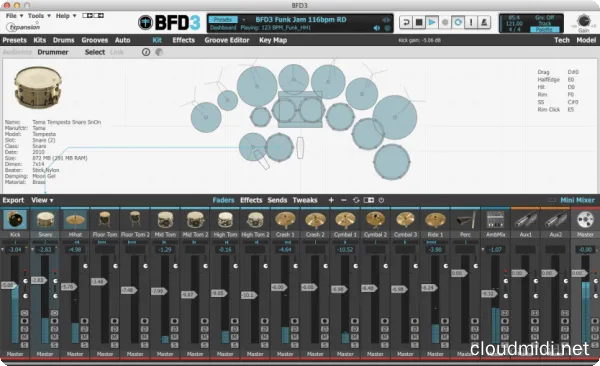Click the Export button in mixer
This screenshot has width=600, height=366.
point(13,200)
